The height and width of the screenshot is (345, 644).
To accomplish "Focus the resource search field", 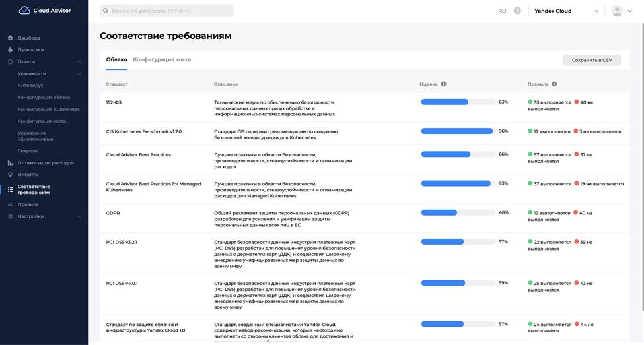I will click(167, 11).
